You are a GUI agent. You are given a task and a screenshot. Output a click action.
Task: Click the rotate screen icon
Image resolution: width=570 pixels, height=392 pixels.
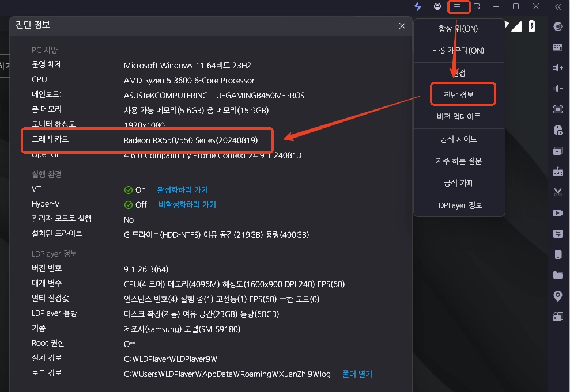pyautogui.click(x=558, y=317)
